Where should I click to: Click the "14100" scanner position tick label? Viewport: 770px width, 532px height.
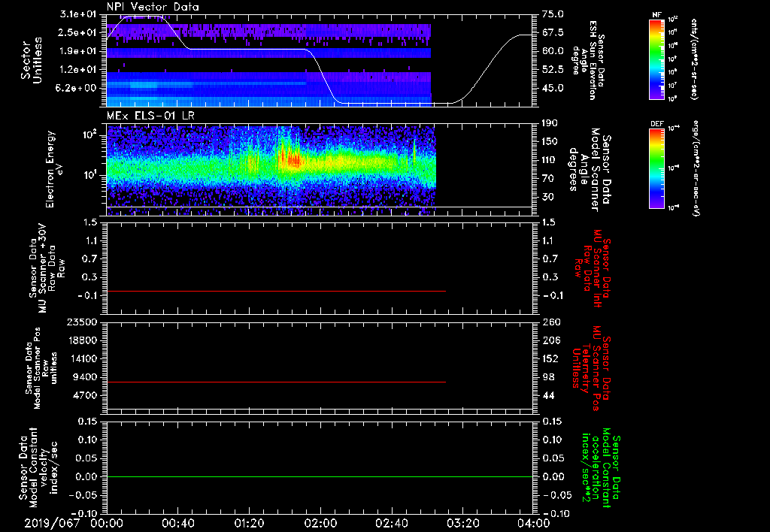83,358
